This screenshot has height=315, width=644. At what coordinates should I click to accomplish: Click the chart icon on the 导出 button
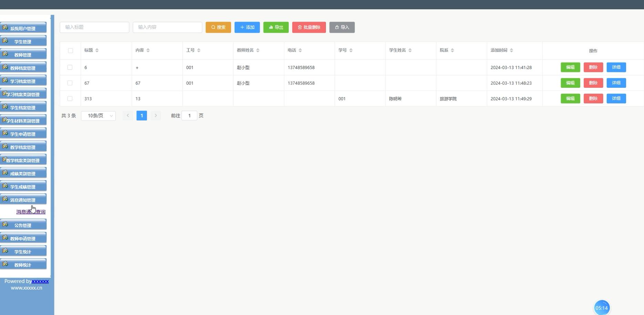pos(270,27)
